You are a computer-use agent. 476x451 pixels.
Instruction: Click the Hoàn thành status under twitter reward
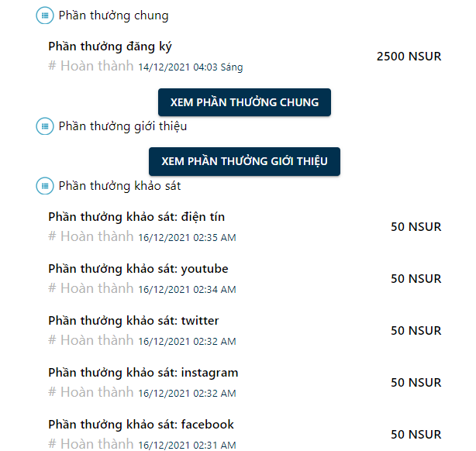pyautogui.click(x=97, y=340)
